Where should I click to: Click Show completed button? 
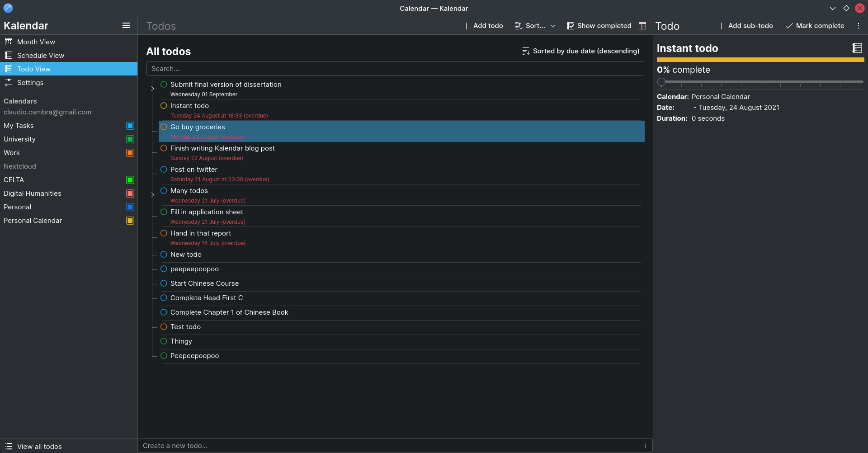click(599, 26)
